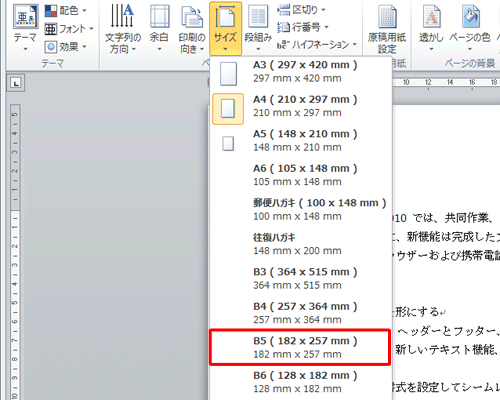
Task: Open the 余白 margins button
Action: pyautogui.click(x=159, y=28)
